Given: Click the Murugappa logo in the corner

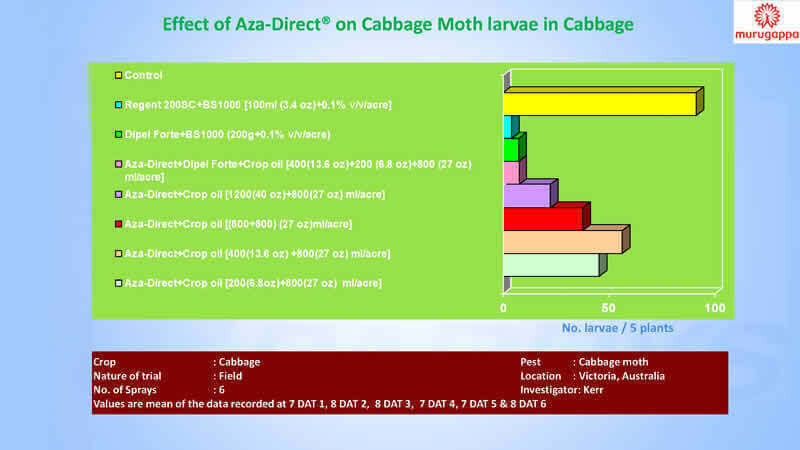Looking at the screenshot, I should click(765, 22).
